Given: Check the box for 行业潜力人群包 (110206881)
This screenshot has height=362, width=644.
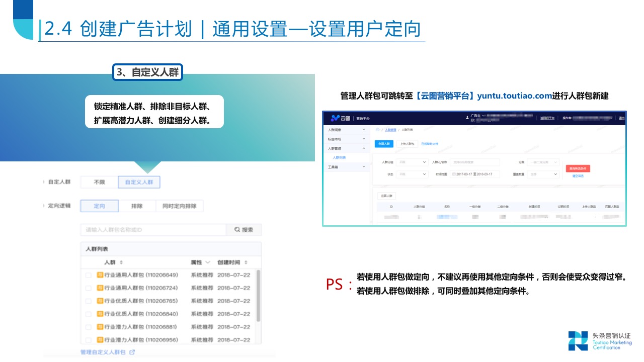Looking at the screenshot, I should pos(88,327).
